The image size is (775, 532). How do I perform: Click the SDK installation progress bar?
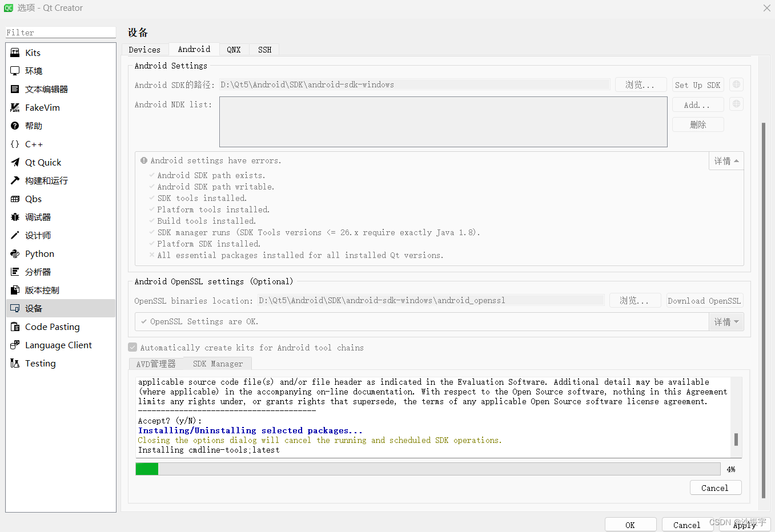(x=428, y=469)
